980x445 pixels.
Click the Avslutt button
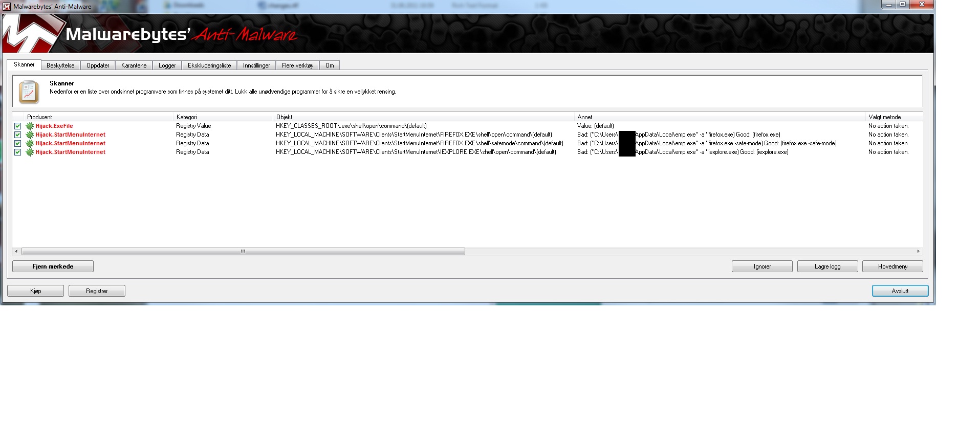point(900,291)
